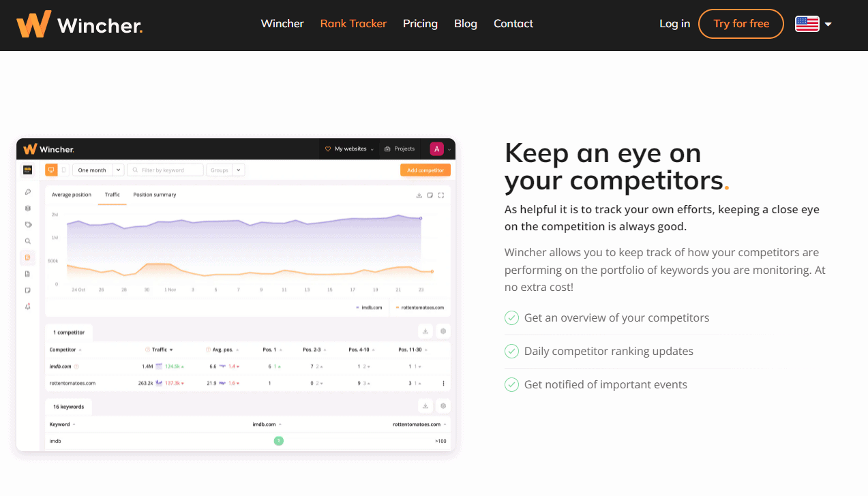This screenshot has height=496, width=868.
Task: Click the Log in link
Action: click(x=674, y=24)
